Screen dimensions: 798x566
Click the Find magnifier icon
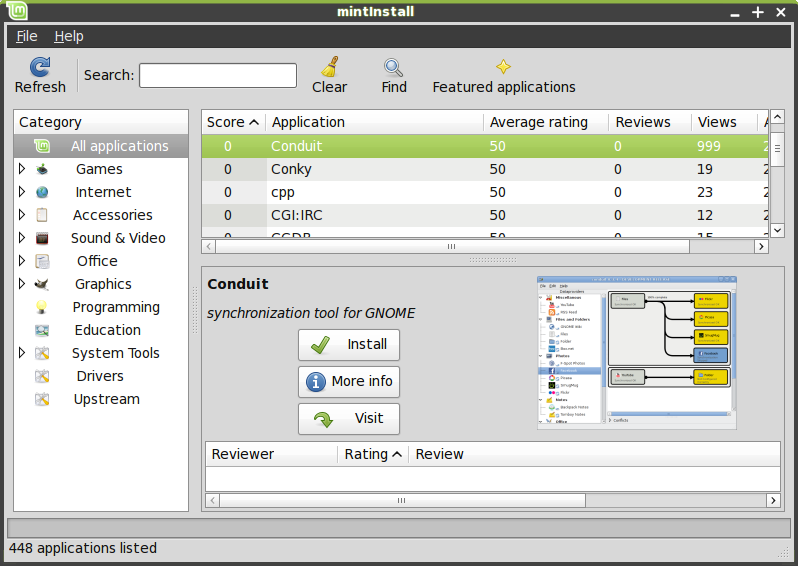tap(393, 67)
